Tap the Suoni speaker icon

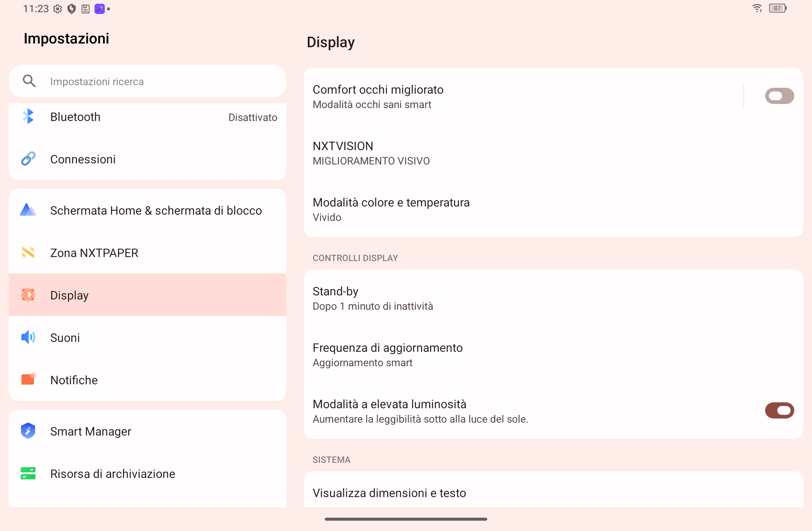[28, 337]
